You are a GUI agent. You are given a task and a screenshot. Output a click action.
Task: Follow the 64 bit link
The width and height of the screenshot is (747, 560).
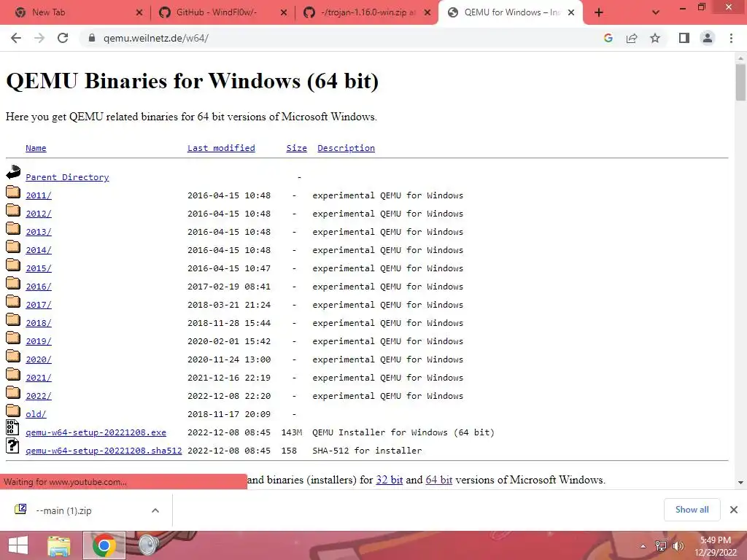coord(438,480)
